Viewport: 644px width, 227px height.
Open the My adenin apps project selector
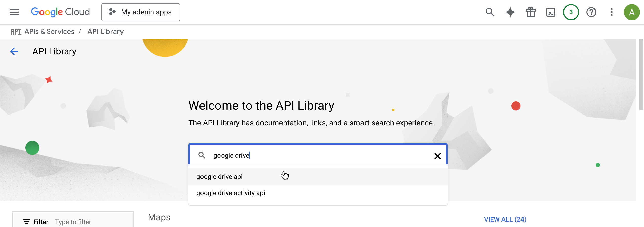point(141,12)
